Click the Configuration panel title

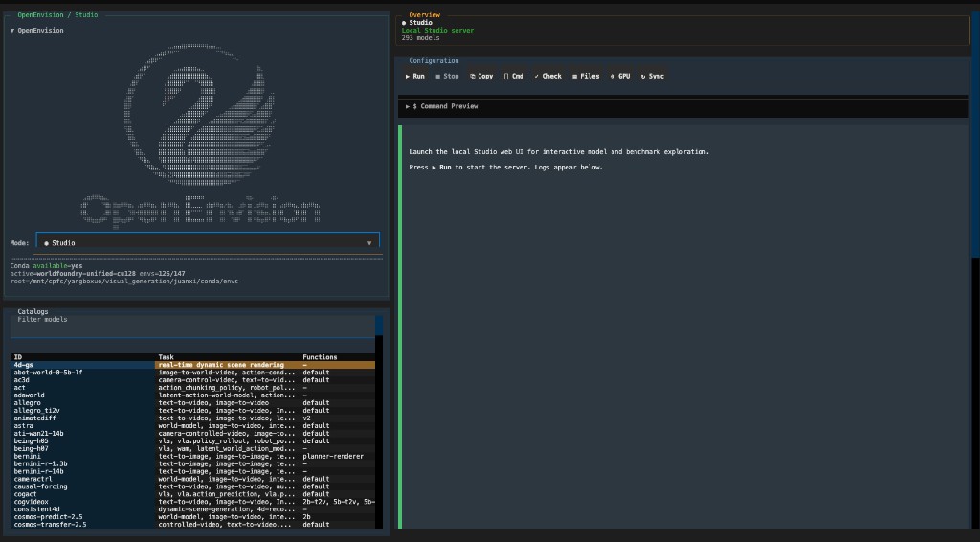pyautogui.click(x=434, y=60)
